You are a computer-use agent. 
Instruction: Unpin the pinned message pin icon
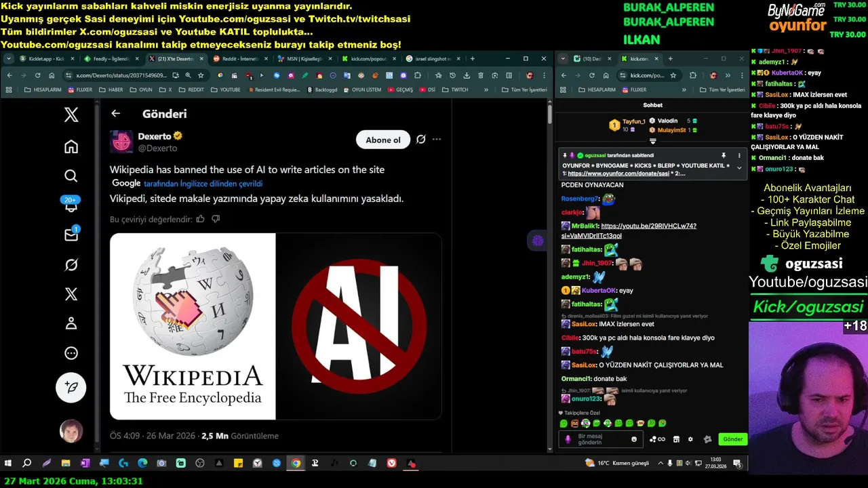pyautogui.click(x=724, y=155)
